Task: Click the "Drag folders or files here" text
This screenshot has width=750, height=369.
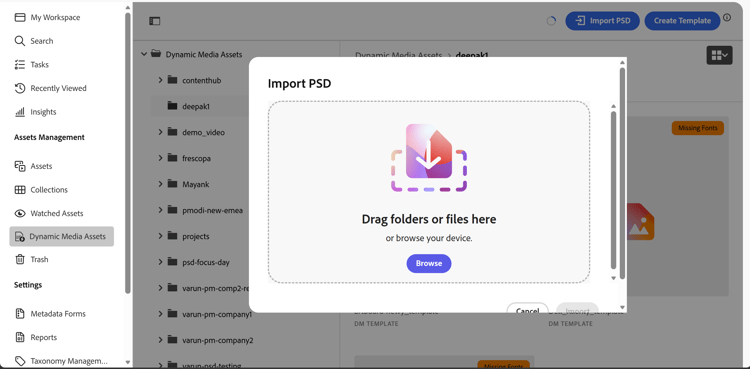Action: (x=429, y=219)
